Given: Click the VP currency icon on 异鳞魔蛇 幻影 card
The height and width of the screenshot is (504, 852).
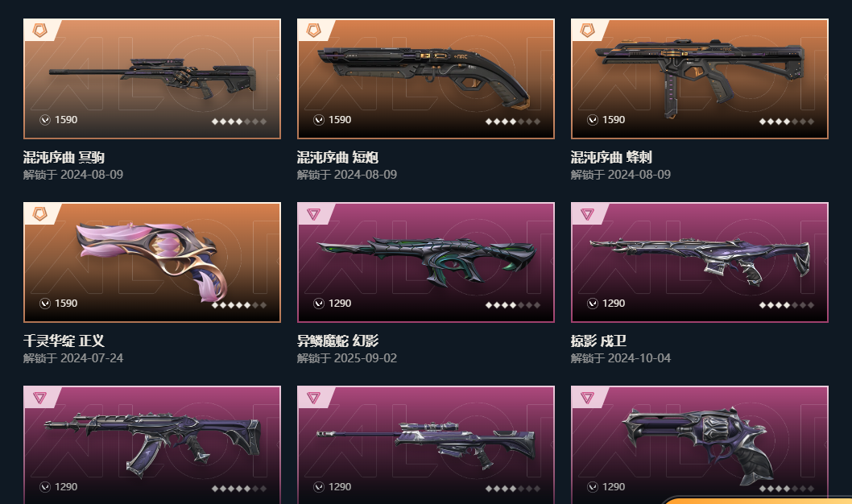Looking at the screenshot, I should coord(319,303).
